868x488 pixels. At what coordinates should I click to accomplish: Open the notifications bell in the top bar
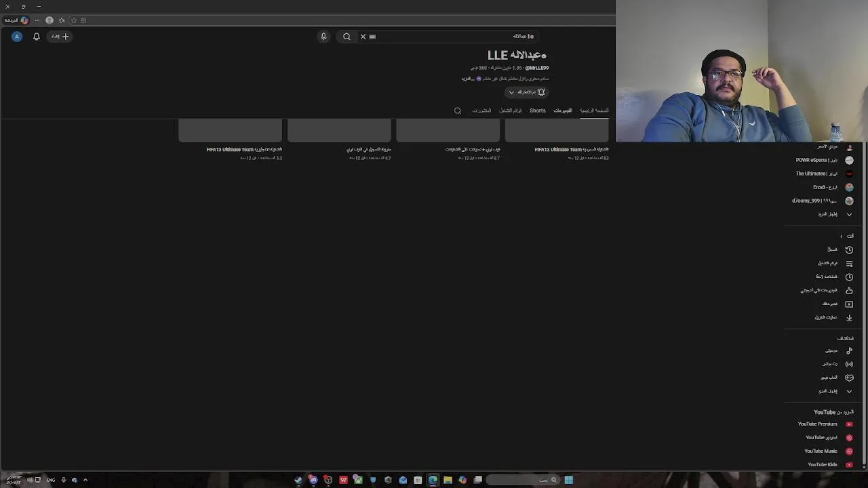click(x=37, y=37)
